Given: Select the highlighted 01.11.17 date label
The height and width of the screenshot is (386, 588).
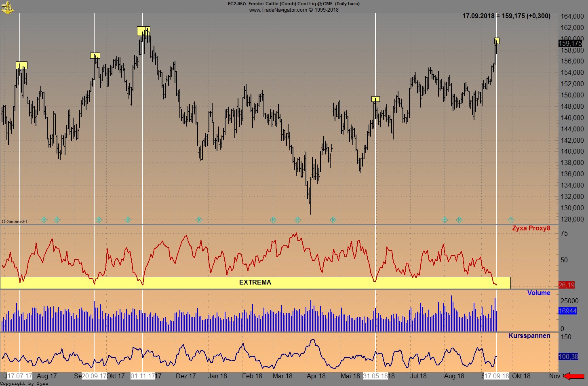Looking at the screenshot, I should point(143,376).
